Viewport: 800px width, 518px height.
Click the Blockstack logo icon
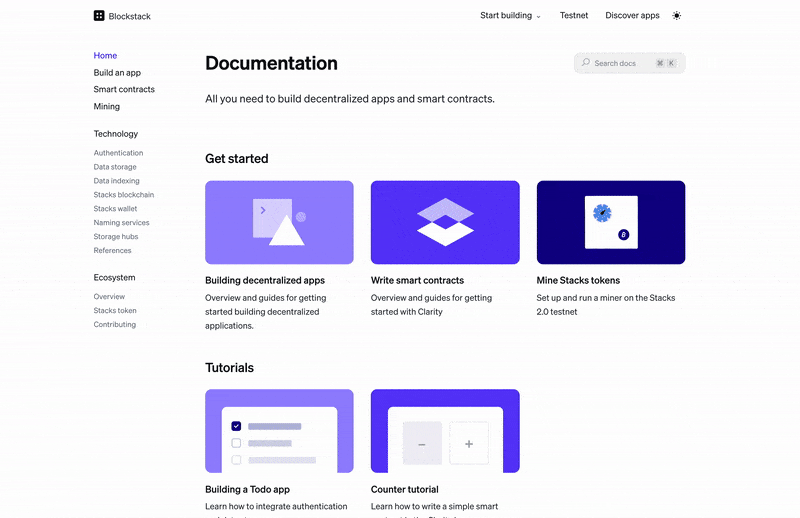[99, 16]
